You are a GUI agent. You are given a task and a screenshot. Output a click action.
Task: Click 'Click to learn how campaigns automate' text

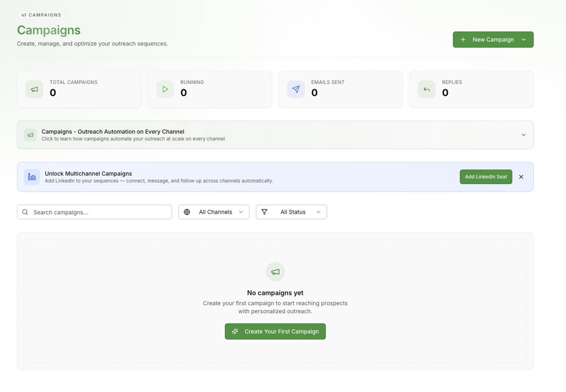[133, 139]
